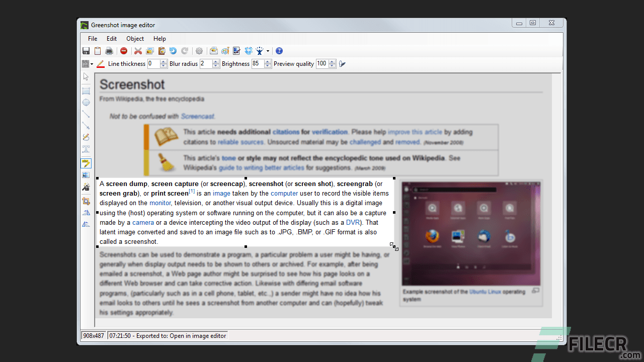Select the Ellipse tool
Viewport: 644px width, 362px height.
86,102
